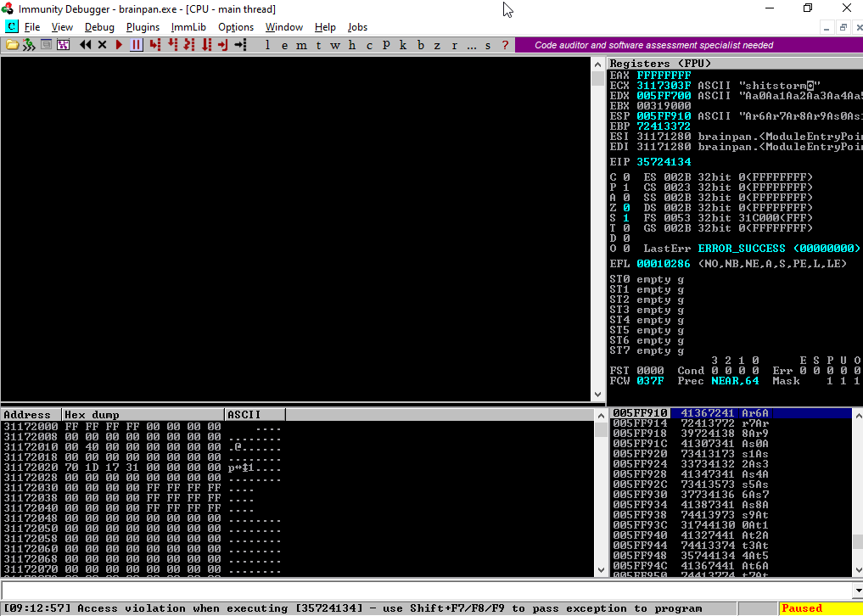Open the Debug menu
This screenshot has height=616, width=863.
pos(99,27)
